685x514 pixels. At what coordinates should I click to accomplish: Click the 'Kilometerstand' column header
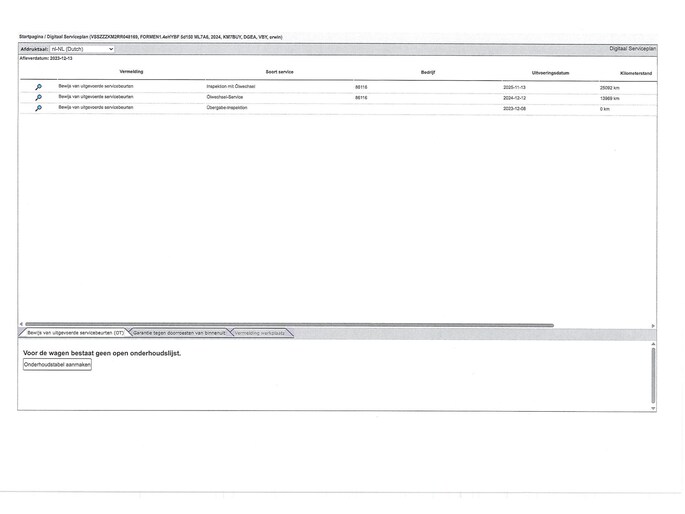click(x=636, y=73)
